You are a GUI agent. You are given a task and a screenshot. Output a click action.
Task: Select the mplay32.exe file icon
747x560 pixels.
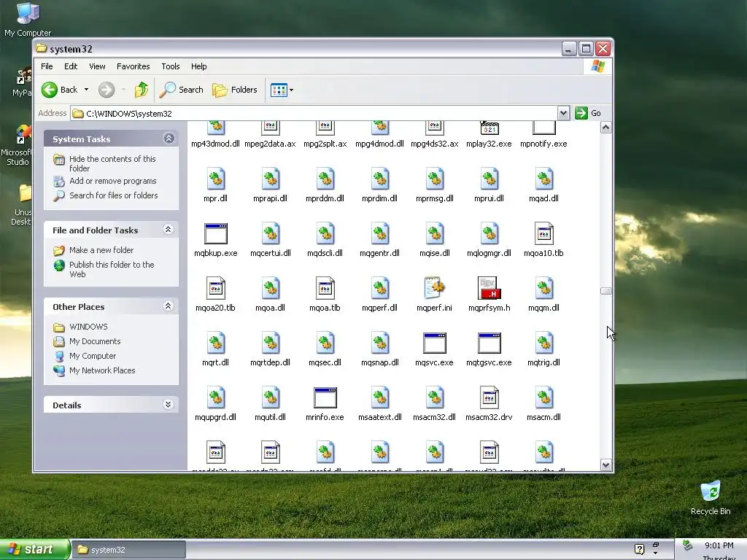pyautogui.click(x=489, y=128)
